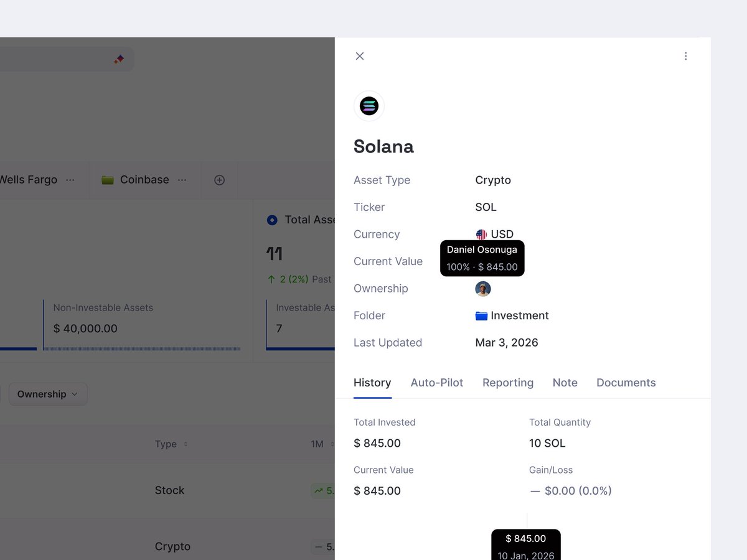The width and height of the screenshot is (747, 560).
Task: Open the Wells Fargo tab options menu
Action: point(70,180)
